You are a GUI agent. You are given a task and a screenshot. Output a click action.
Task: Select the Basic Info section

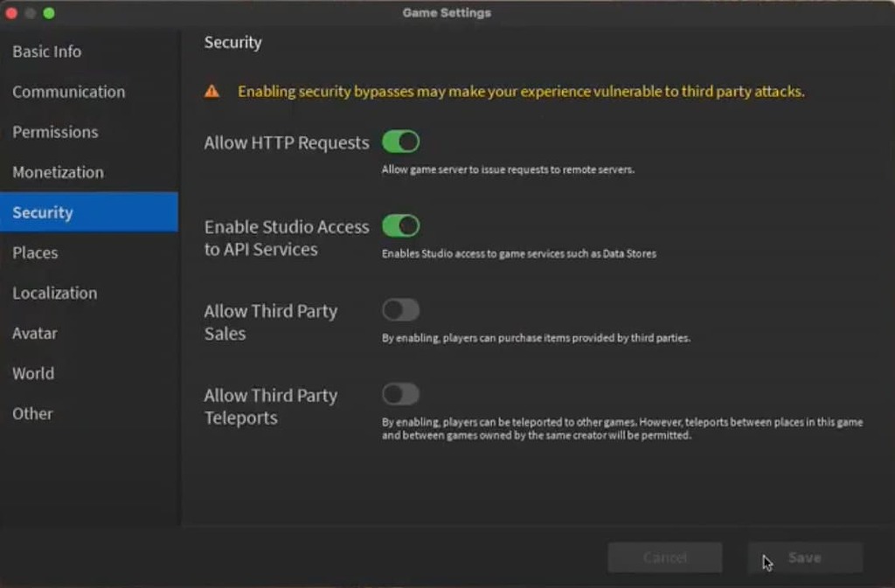tap(47, 52)
